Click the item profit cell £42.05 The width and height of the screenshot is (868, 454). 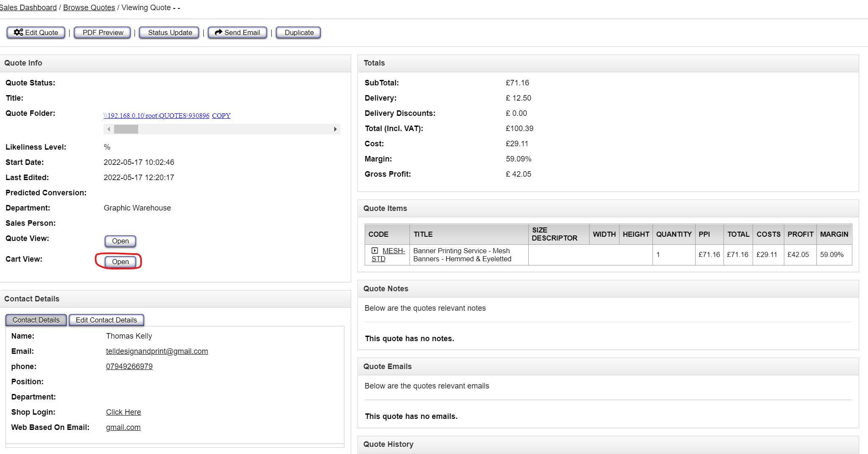(800, 255)
